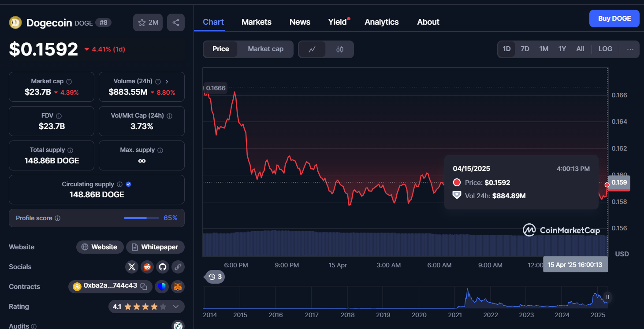The image size is (644, 329).
Task: Set chart range to All
Action: point(580,49)
